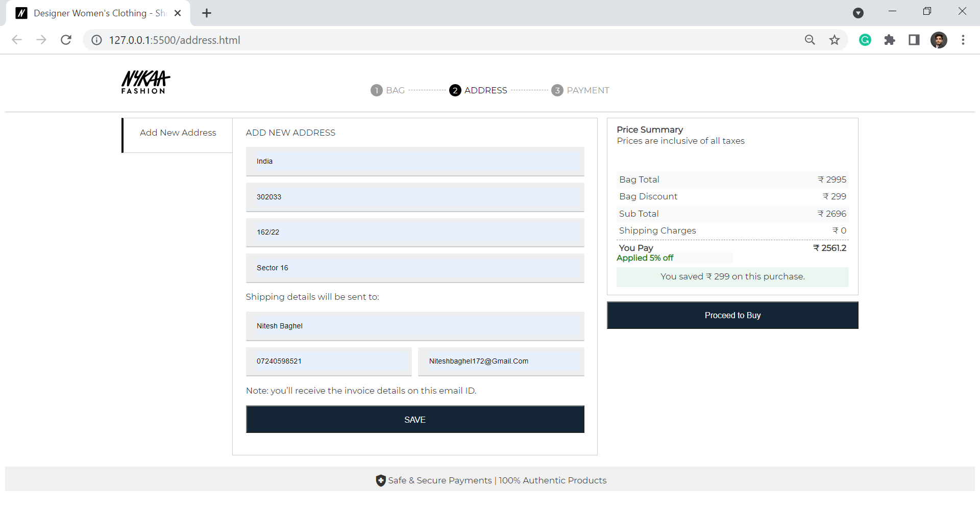
Task: Click the search icon in the address bar
Action: [x=810, y=40]
